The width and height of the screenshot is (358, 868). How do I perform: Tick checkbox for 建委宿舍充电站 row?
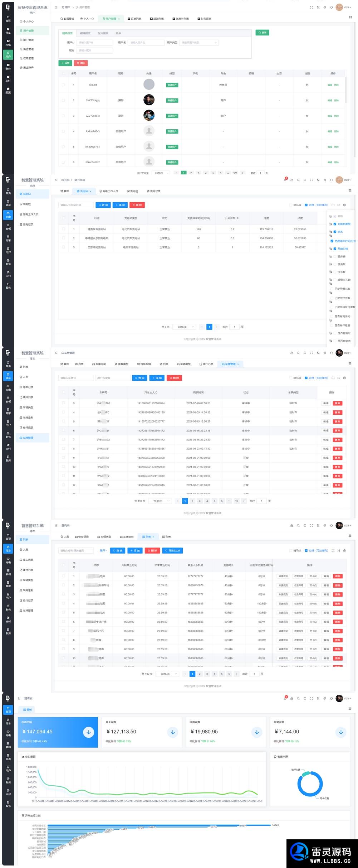click(64, 229)
